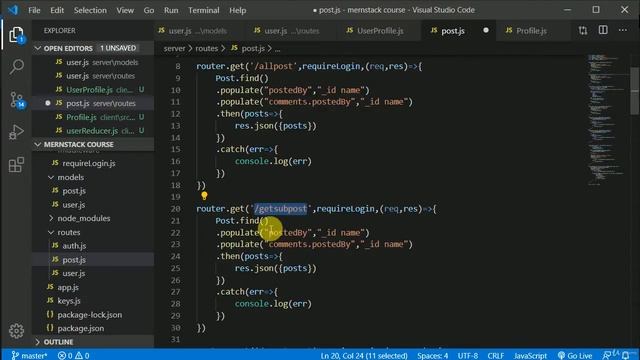Open the Go menu
640x360 pixels.
[149, 10]
